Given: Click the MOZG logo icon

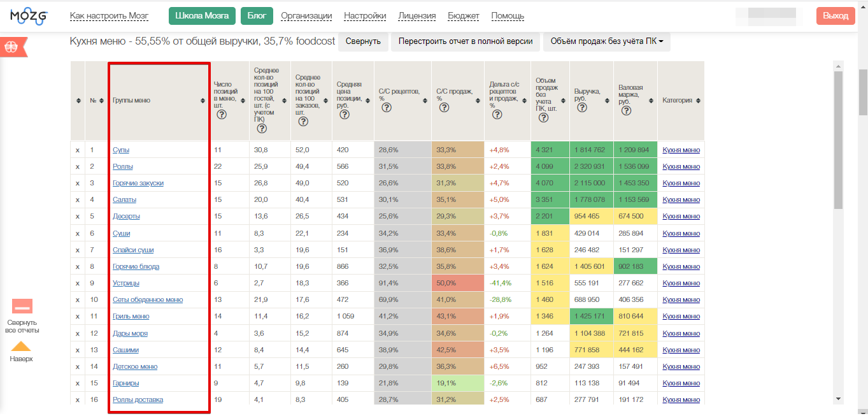Looking at the screenshot, I should [x=29, y=16].
